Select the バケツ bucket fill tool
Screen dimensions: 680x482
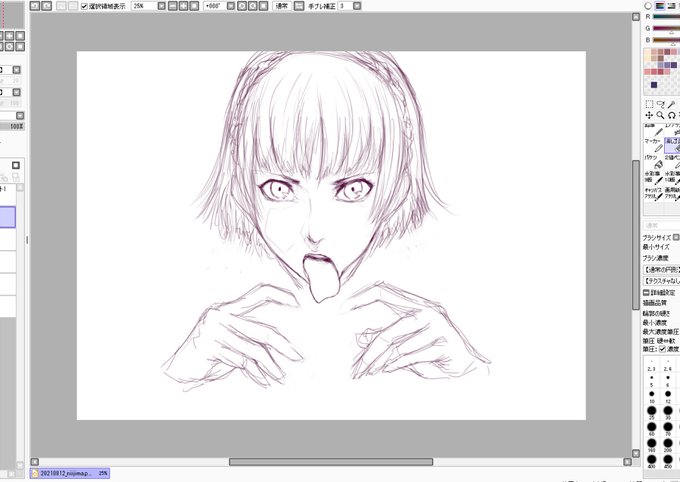(x=654, y=162)
